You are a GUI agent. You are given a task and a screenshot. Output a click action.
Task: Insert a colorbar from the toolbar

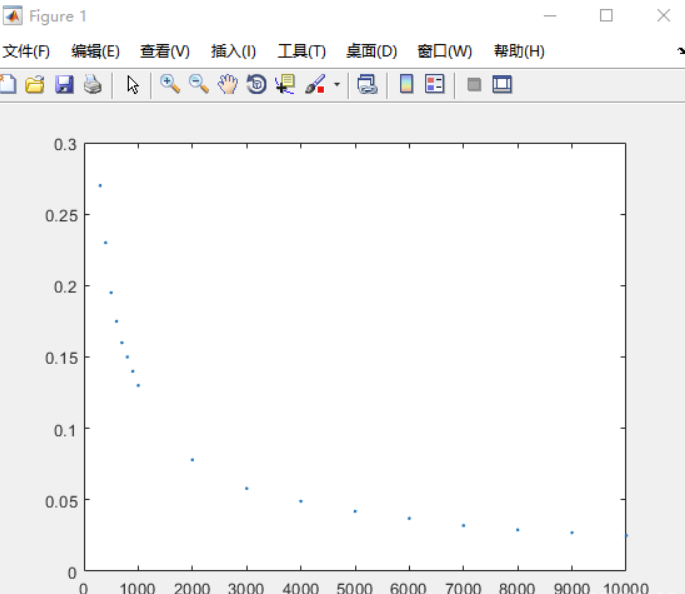pos(406,85)
